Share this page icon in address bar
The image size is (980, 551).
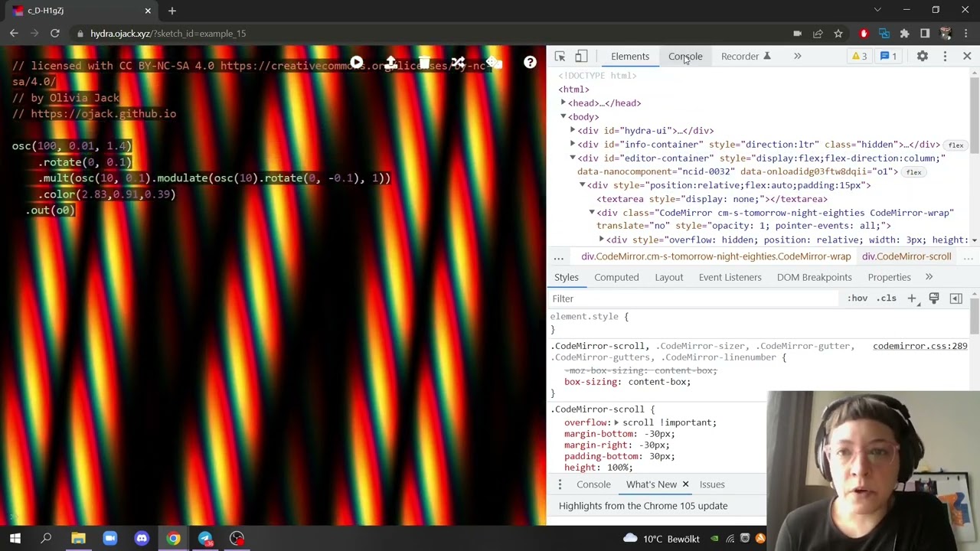point(818,34)
